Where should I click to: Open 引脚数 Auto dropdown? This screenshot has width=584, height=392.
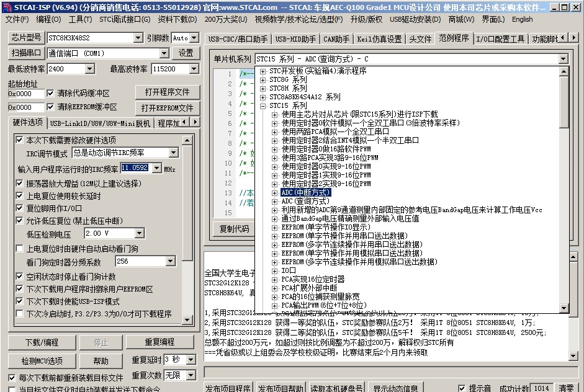(x=194, y=38)
